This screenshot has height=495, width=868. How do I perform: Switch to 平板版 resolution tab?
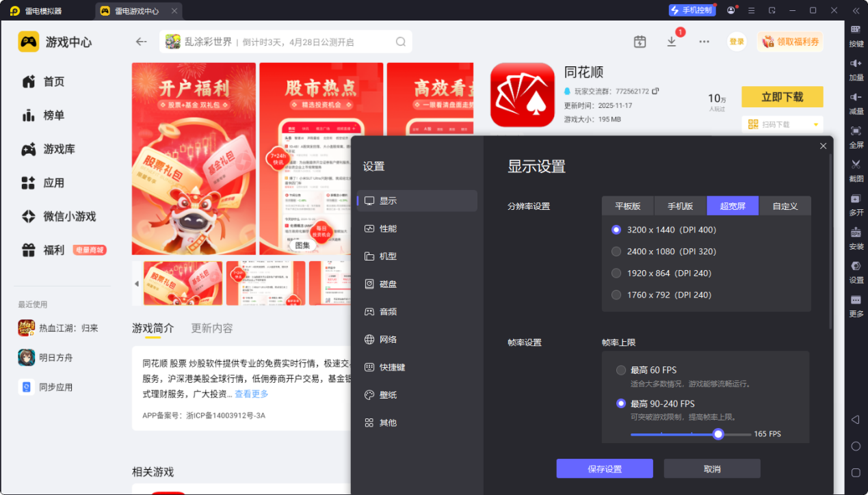pos(628,206)
